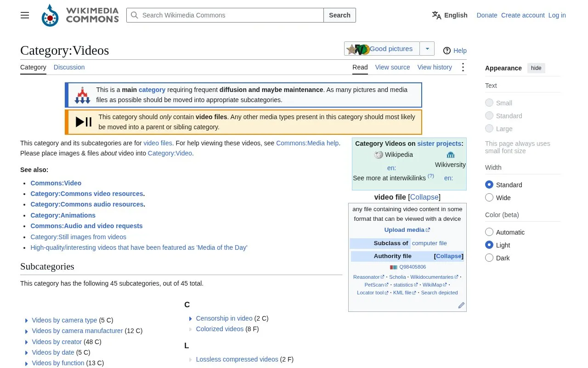Switch to the Discussion tab
The height and width of the screenshot is (368, 588).
click(69, 67)
